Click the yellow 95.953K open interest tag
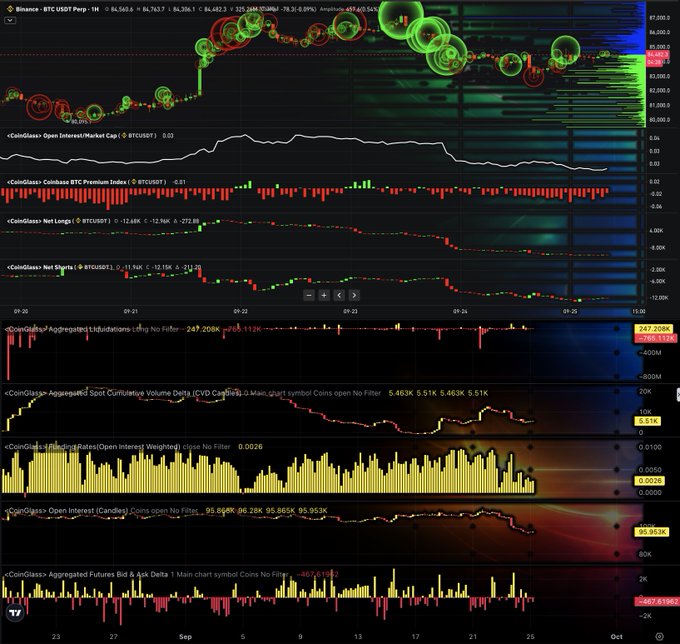680x644 pixels. (x=652, y=532)
